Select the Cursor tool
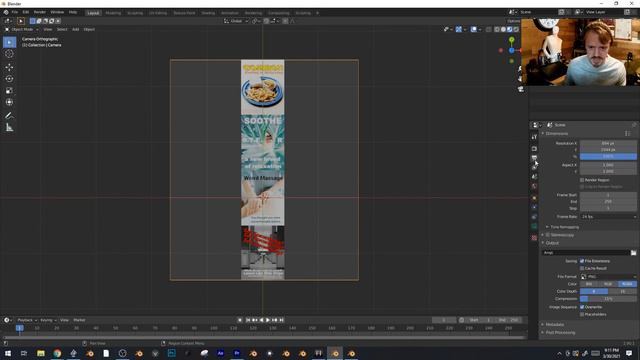 click(9, 54)
